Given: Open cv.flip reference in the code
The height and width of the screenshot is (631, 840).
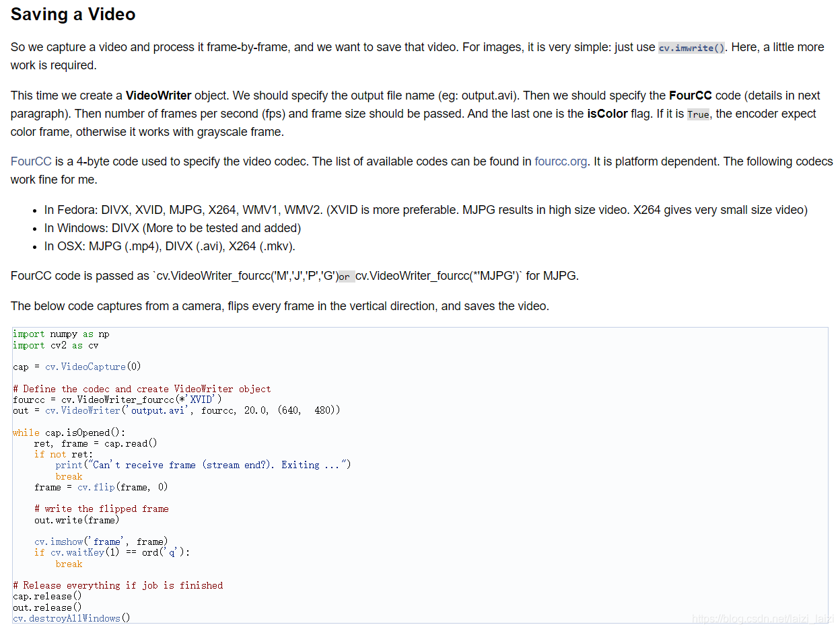Looking at the screenshot, I should coord(96,486).
